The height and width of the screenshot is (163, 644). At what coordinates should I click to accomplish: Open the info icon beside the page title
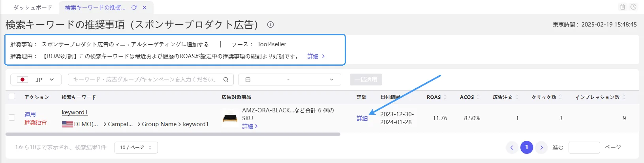270,25
